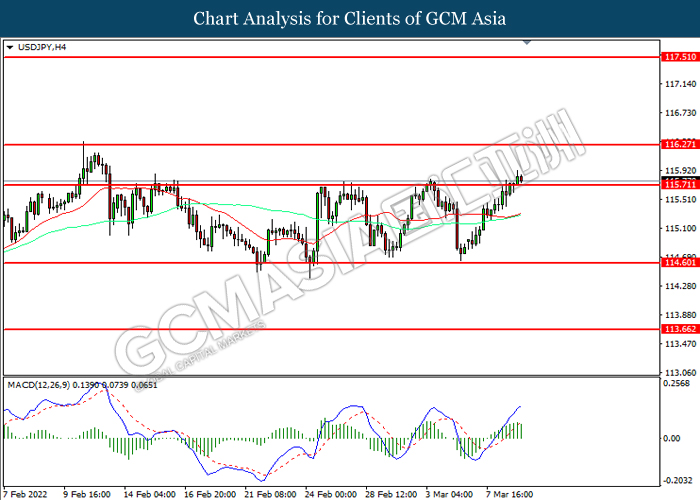The width and height of the screenshot is (700, 500).
Task: Click the chart shift triangle marker
Action: (527, 42)
